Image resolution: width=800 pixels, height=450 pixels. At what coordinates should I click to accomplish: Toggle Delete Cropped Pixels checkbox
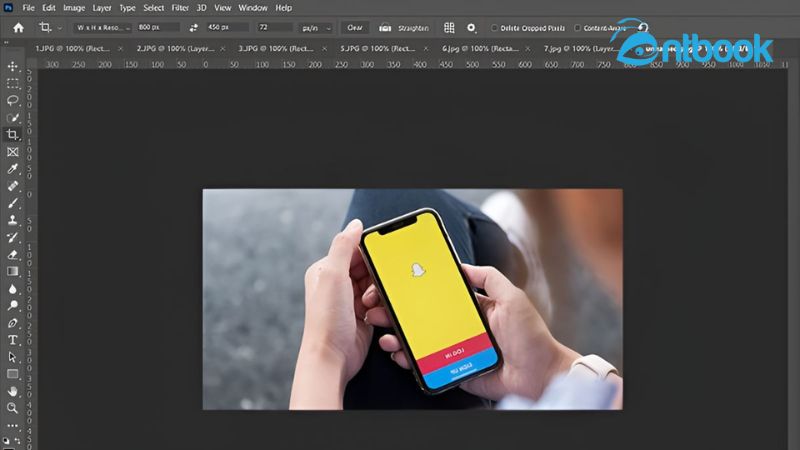494,28
